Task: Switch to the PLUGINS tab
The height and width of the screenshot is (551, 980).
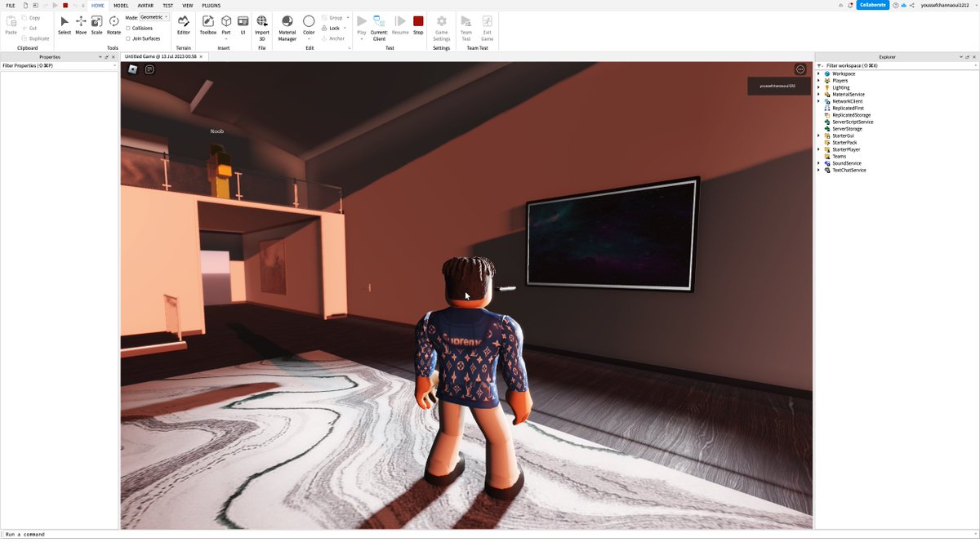Action: click(x=212, y=5)
